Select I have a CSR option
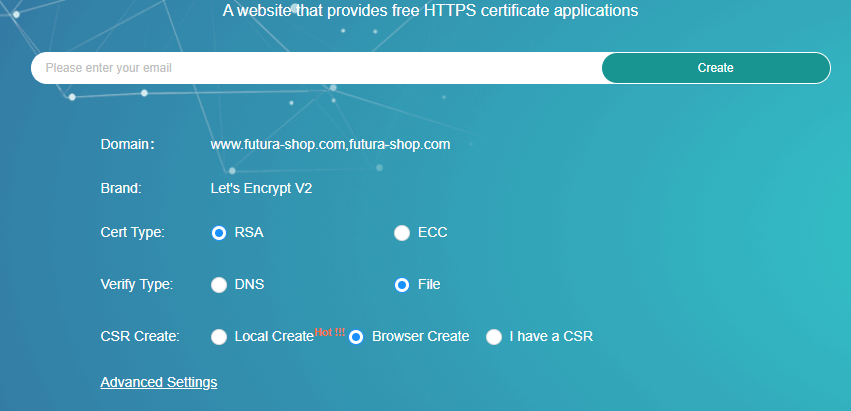This screenshot has height=411, width=851. (494, 337)
